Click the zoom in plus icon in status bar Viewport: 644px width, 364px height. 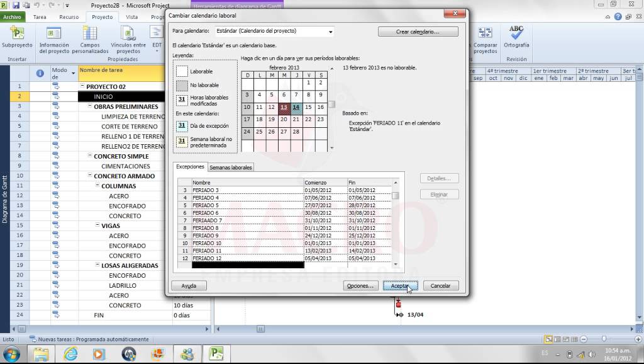[638, 339]
